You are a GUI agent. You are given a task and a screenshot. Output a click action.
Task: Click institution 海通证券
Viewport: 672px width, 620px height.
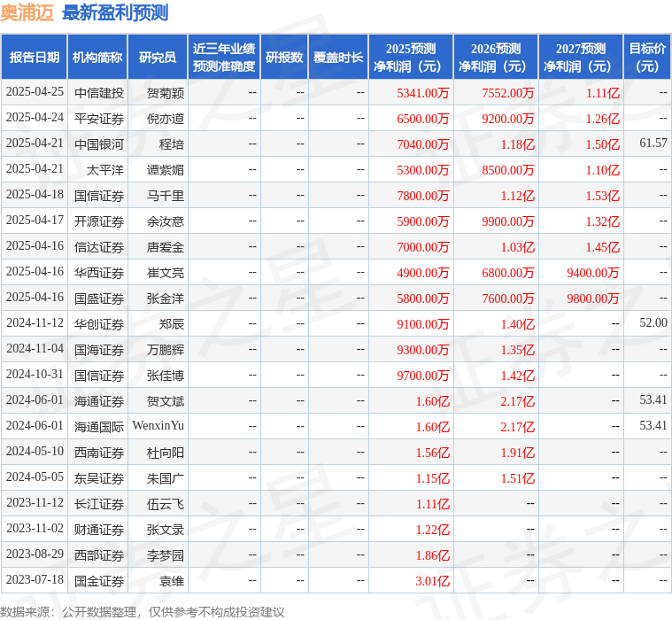[99, 402]
